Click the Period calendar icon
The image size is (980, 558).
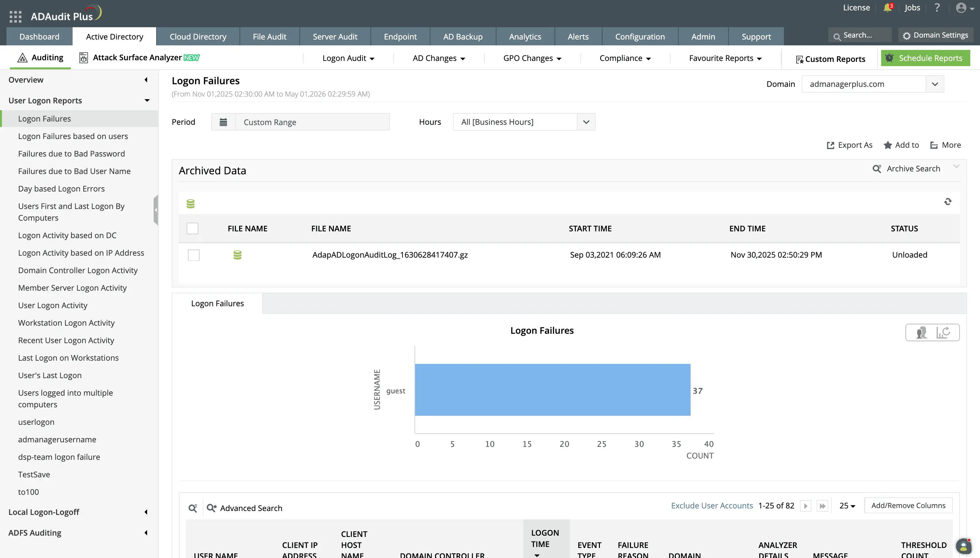pyautogui.click(x=223, y=122)
